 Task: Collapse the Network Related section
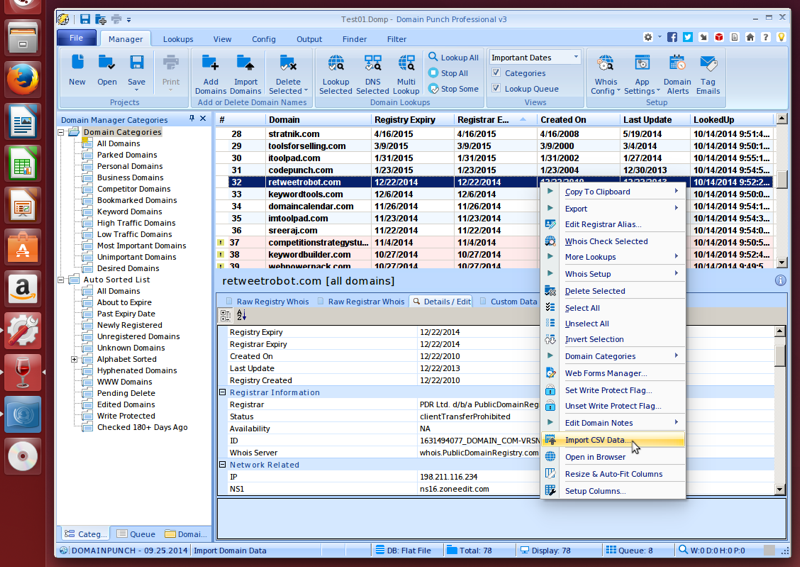pyautogui.click(x=222, y=464)
